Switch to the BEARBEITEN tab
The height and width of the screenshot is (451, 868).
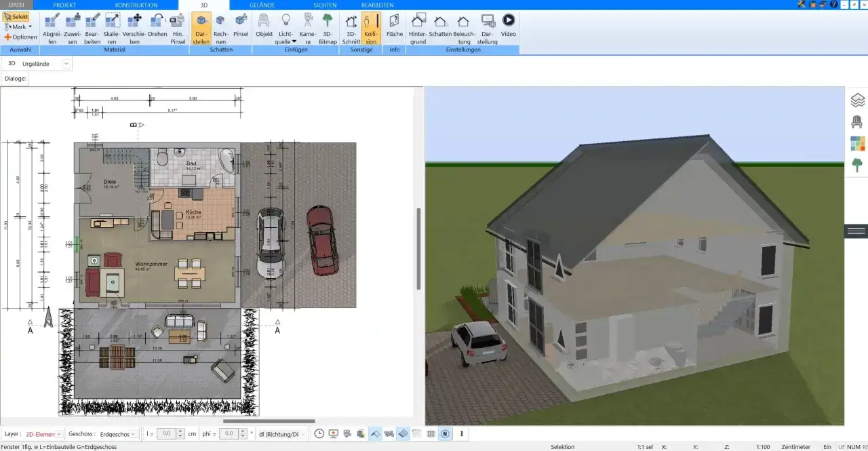tap(378, 5)
